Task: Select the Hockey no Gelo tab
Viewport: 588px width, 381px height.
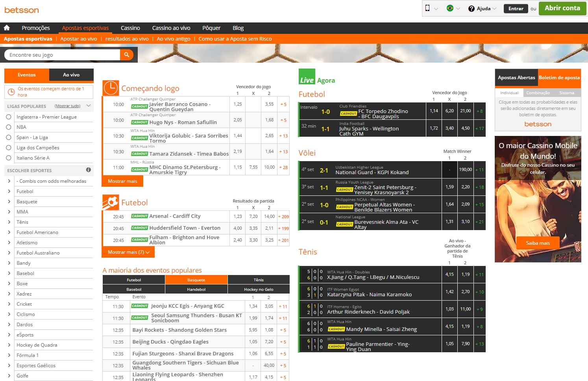Action: 259,289
